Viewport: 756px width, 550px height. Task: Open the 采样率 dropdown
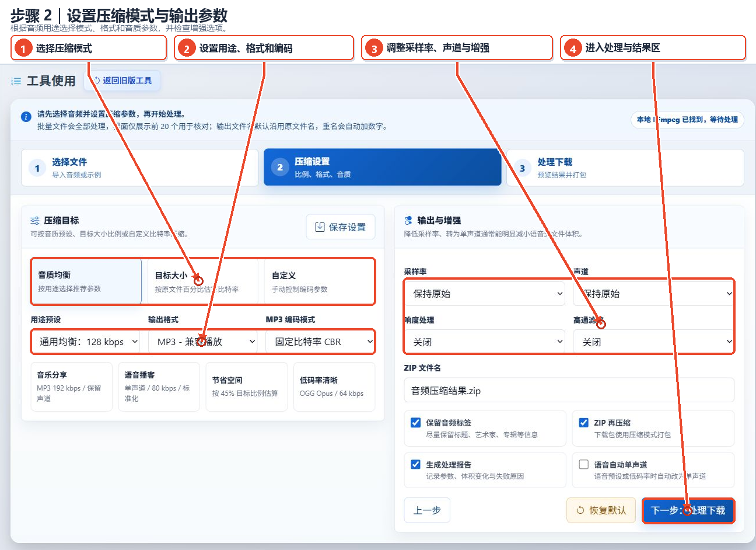484,294
